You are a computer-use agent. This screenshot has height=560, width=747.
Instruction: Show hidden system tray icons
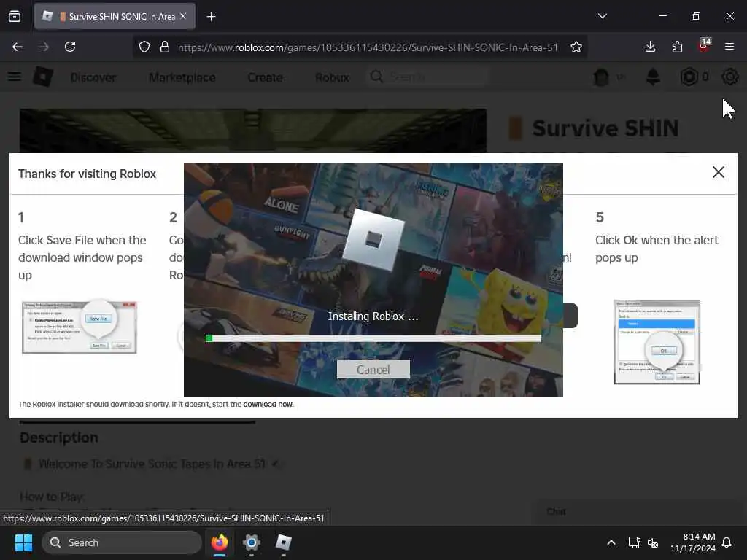[611, 542]
